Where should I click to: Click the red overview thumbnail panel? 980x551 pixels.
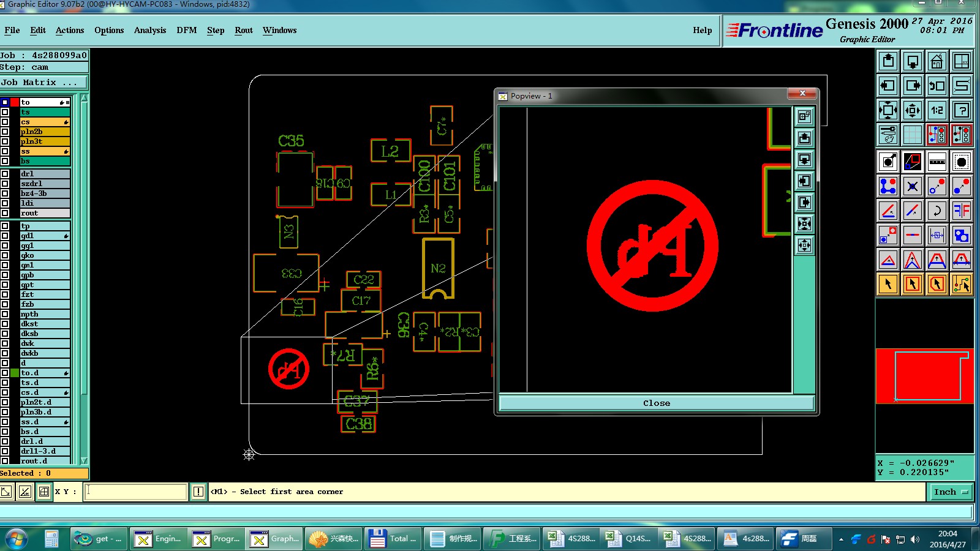click(925, 376)
